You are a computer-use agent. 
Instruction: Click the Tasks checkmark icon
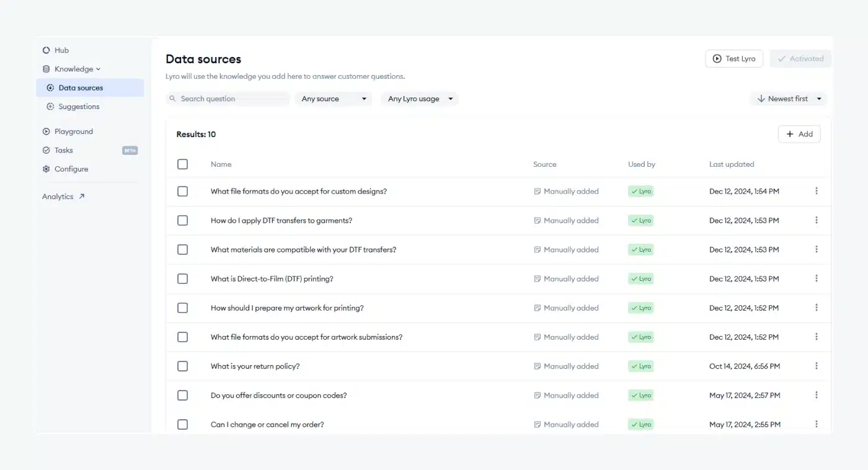(46, 150)
